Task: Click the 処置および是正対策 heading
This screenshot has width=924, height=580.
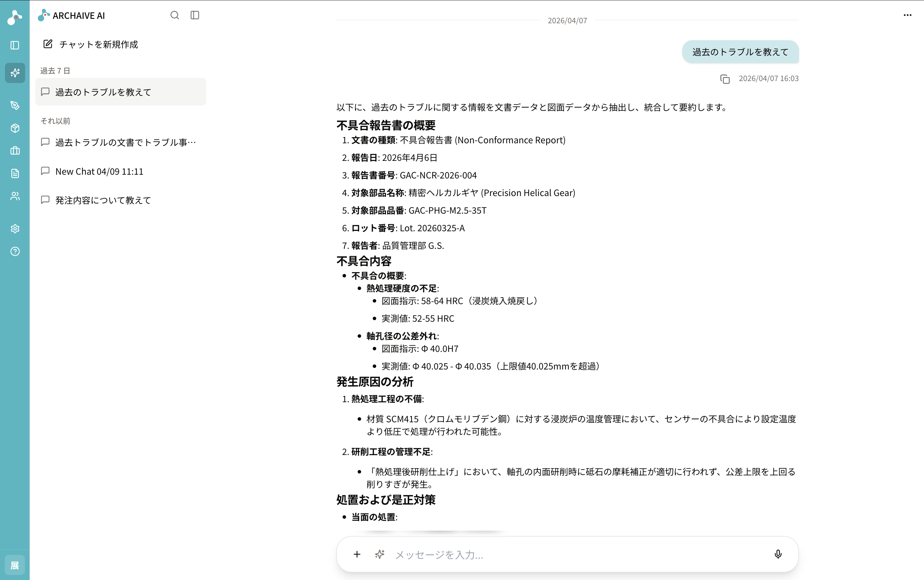Action: point(386,500)
